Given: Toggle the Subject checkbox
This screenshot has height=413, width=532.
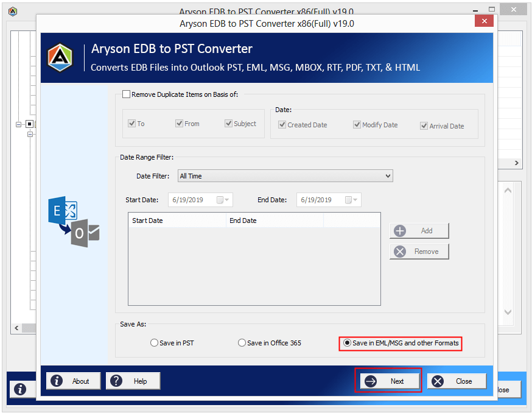Looking at the screenshot, I should point(229,123).
